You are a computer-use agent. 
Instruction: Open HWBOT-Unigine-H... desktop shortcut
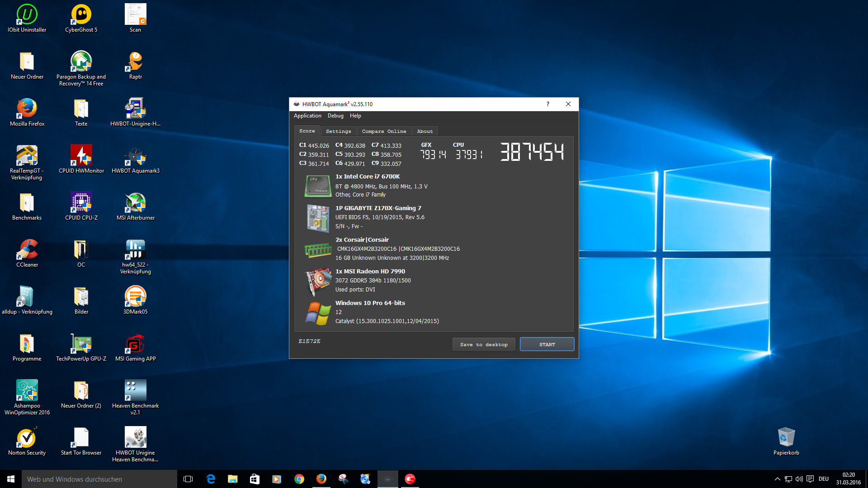click(x=135, y=112)
